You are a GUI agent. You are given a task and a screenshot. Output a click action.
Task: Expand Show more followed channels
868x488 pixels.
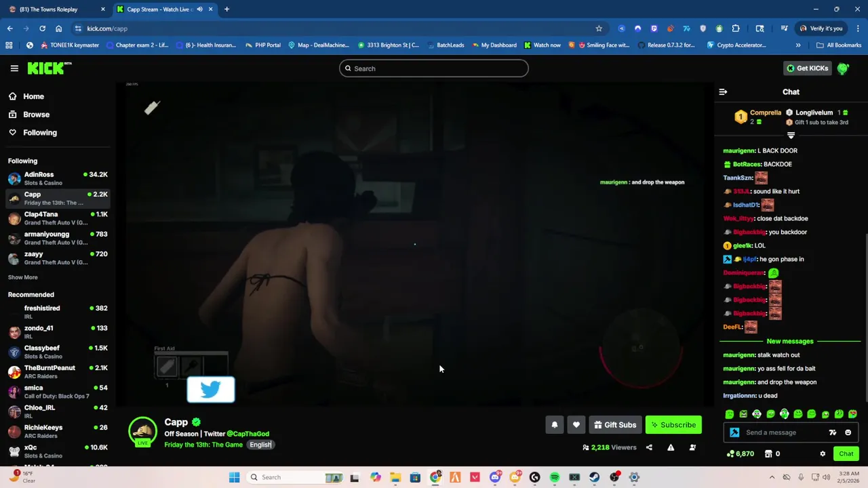click(23, 277)
